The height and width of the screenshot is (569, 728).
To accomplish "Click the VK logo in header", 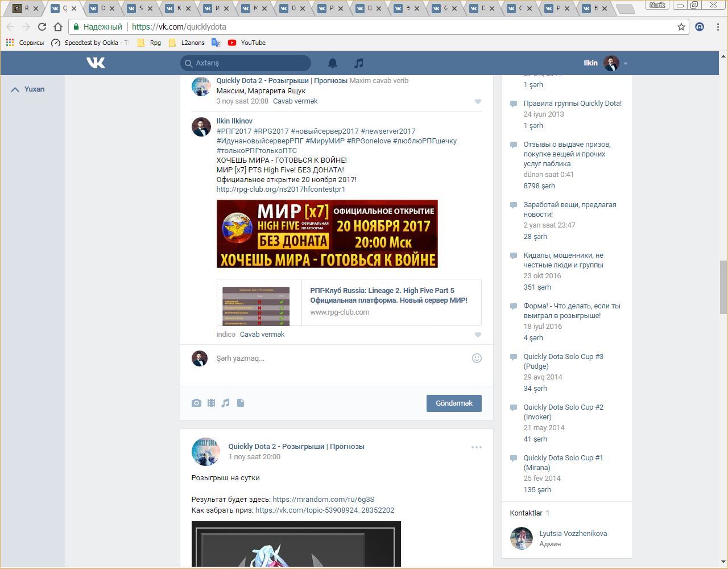I will [96, 63].
